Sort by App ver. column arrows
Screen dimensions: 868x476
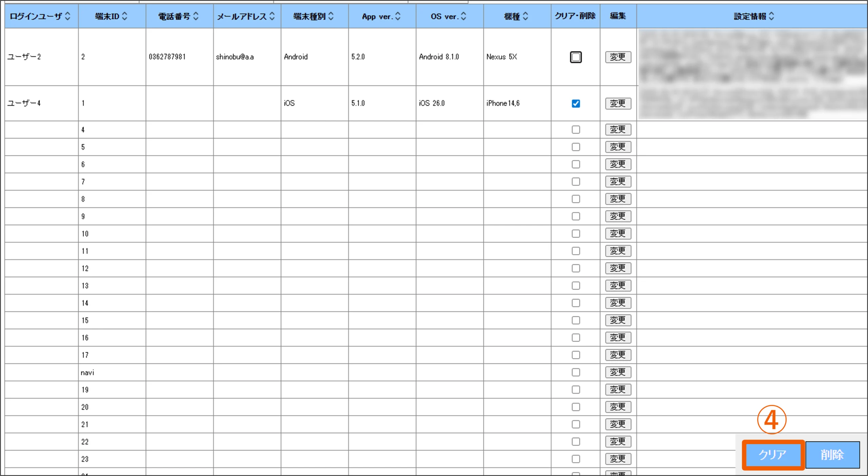pos(398,16)
